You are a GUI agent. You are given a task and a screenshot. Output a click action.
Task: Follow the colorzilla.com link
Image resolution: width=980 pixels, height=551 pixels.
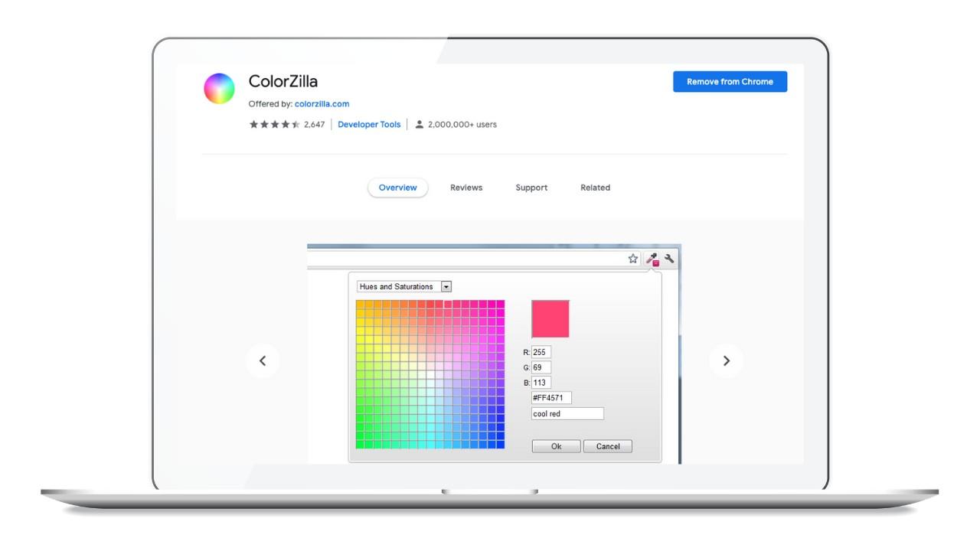coord(322,104)
